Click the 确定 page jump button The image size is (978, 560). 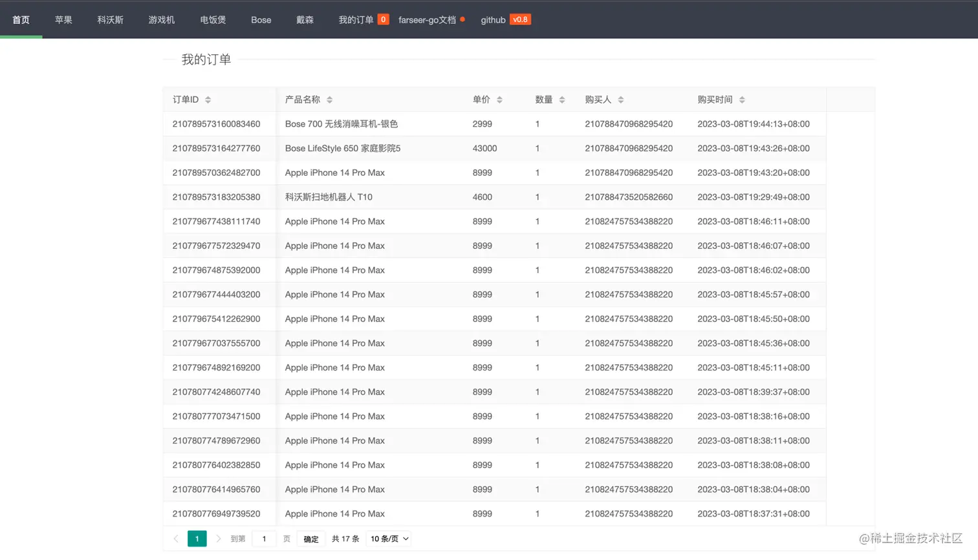click(x=311, y=539)
